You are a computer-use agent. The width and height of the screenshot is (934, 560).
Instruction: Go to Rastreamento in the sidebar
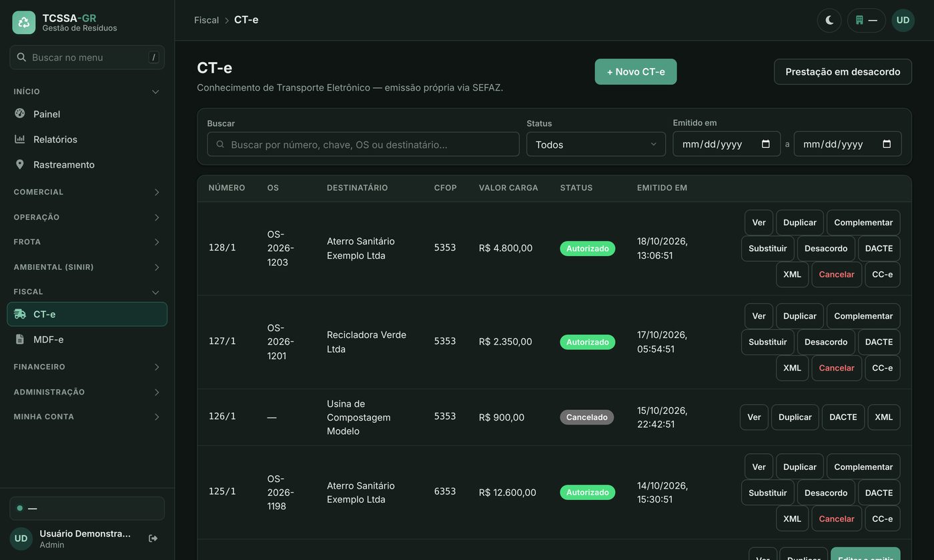pyautogui.click(x=87, y=165)
